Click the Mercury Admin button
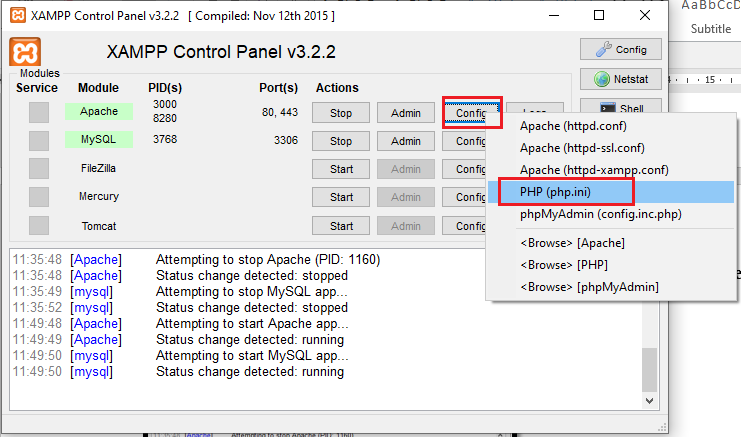 point(405,197)
